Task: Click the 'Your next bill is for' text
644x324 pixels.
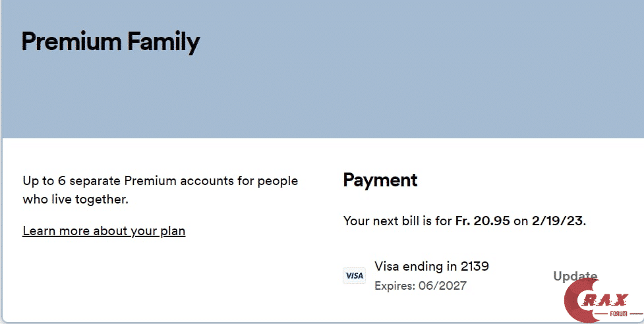Action: pyautogui.click(x=397, y=221)
